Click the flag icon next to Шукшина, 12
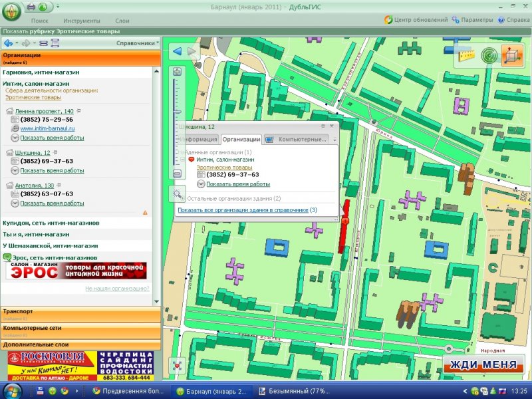The width and height of the screenshot is (532, 399). click(55, 152)
